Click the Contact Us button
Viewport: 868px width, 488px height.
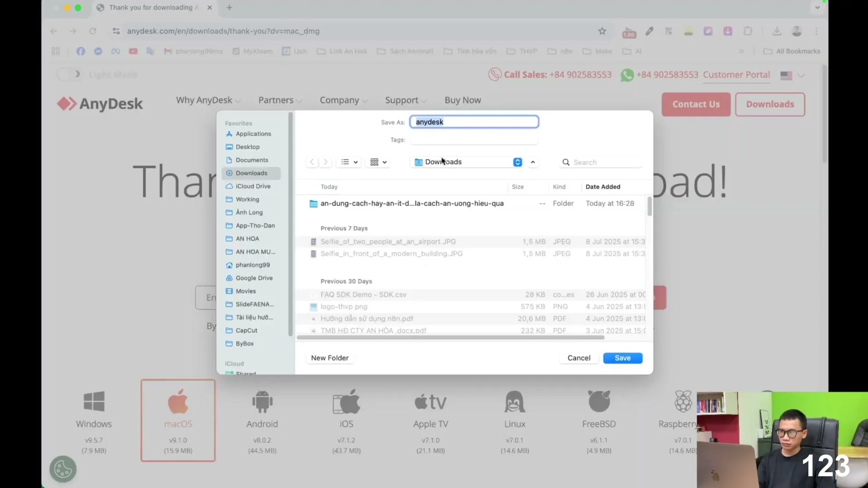[696, 104]
